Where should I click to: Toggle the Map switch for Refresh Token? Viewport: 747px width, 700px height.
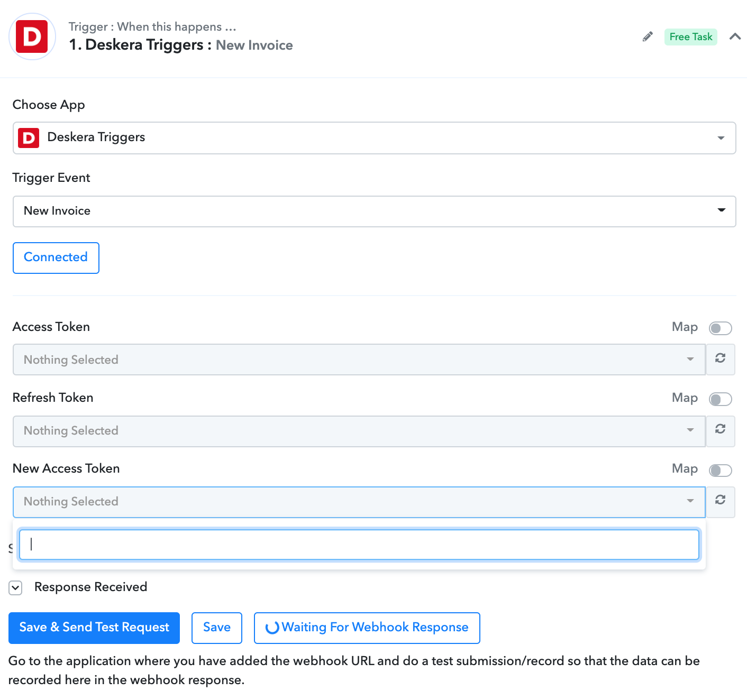click(x=720, y=399)
